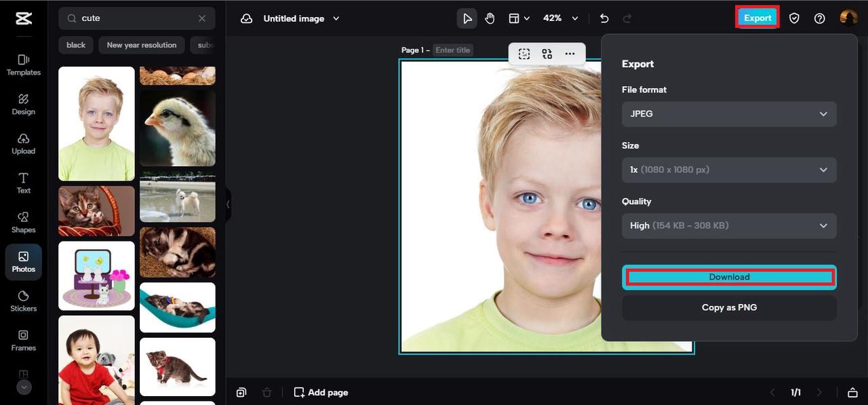868x405 pixels.
Task: Open the Frames panel
Action: [x=24, y=341]
